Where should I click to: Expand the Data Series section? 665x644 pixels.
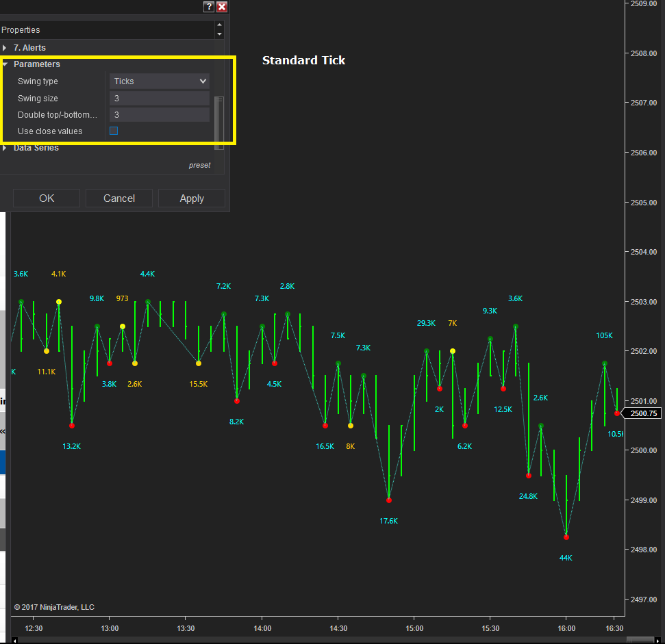[4, 148]
